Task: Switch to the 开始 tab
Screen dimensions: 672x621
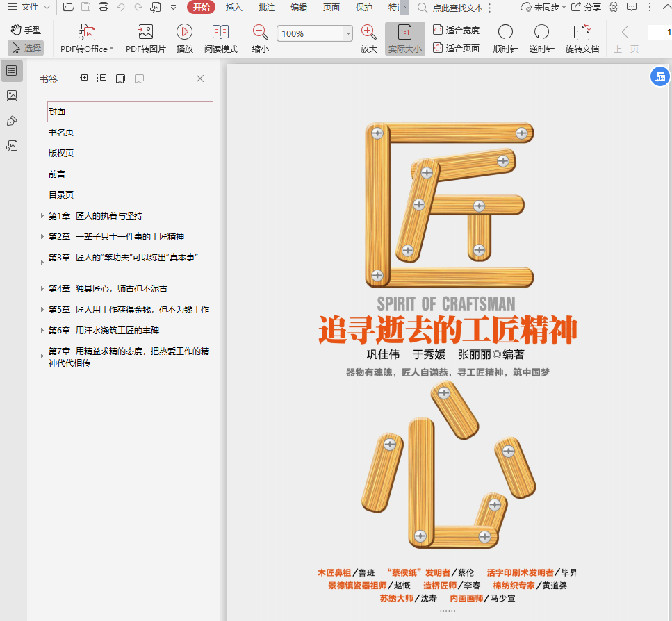Action: pos(201,7)
